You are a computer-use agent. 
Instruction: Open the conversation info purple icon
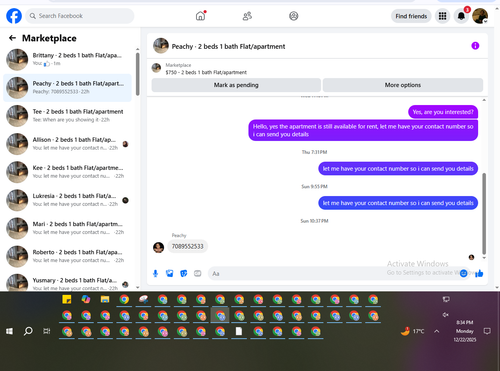pos(475,46)
